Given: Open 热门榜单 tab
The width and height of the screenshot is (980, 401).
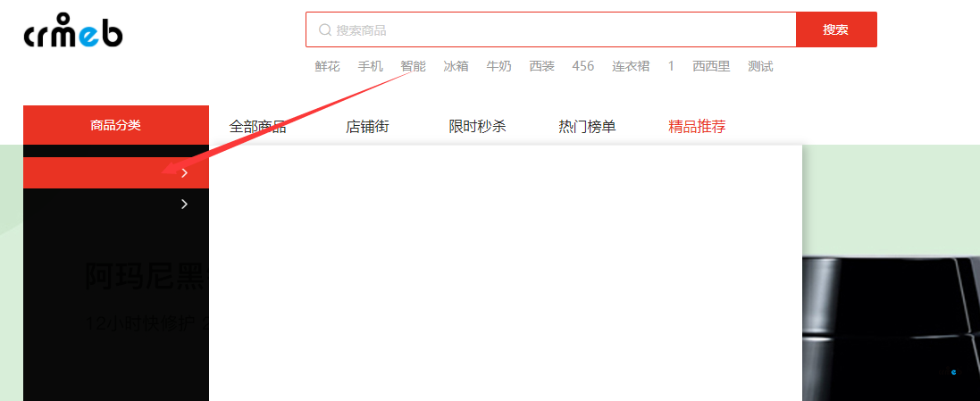Looking at the screenshot, I should tap(588, 127).
